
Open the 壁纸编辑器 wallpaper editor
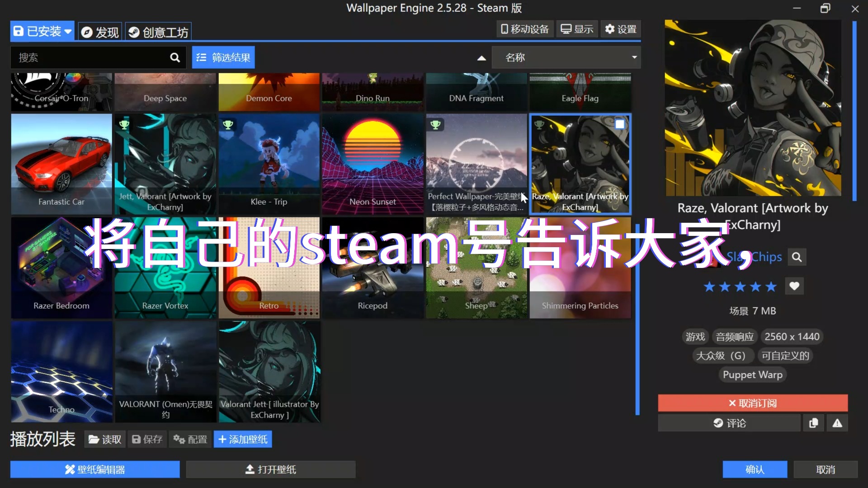(95, 469)
